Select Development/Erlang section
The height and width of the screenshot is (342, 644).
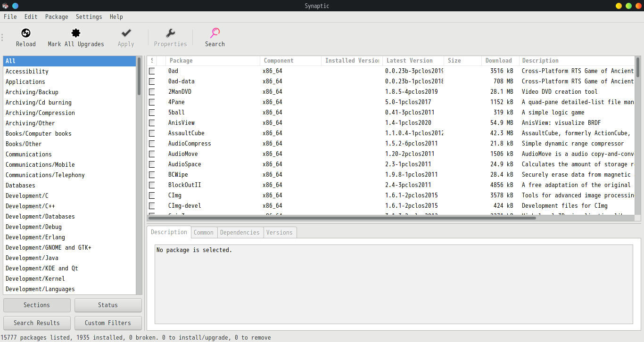[69, 237]
